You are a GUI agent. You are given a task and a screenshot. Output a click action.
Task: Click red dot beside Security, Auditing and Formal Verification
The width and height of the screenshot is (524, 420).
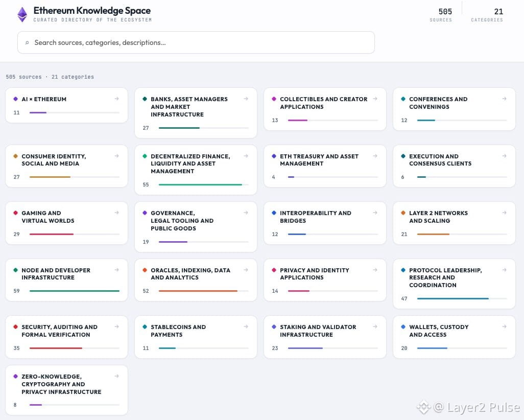(x=15, y=326)
